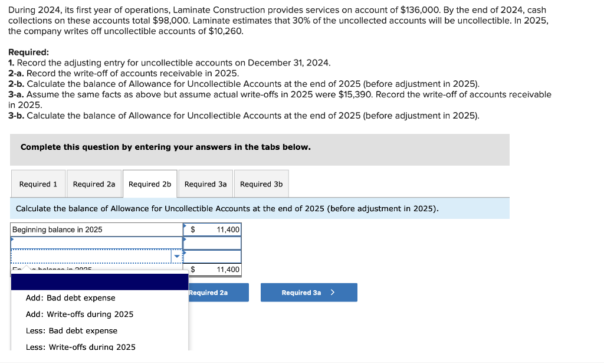
Task: Switch to the Required 3a tab
Action: point(205,183)
